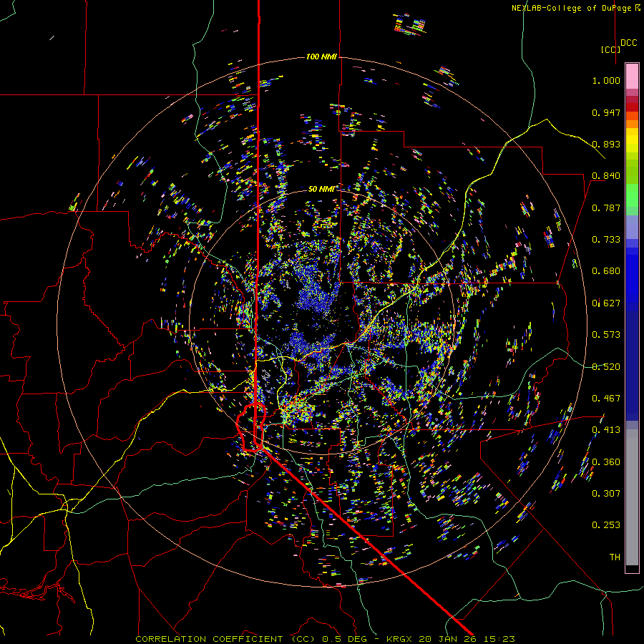Click the 0.787 scale value
Image resolution: width=644 pixels, height=644 pixels.
(606, 208)
